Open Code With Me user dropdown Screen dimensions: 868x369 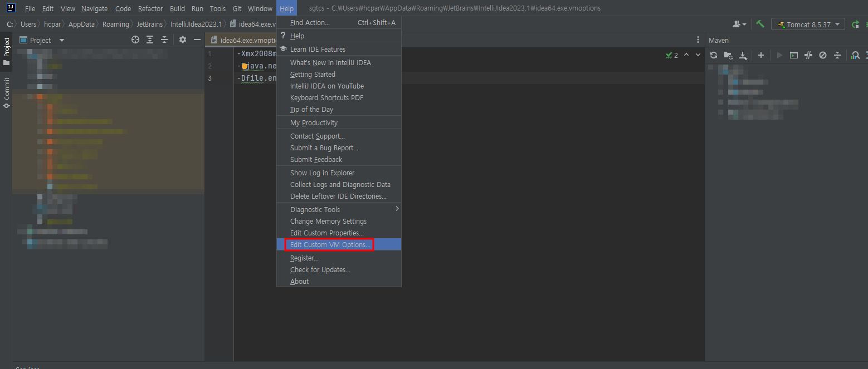(740, 24)
